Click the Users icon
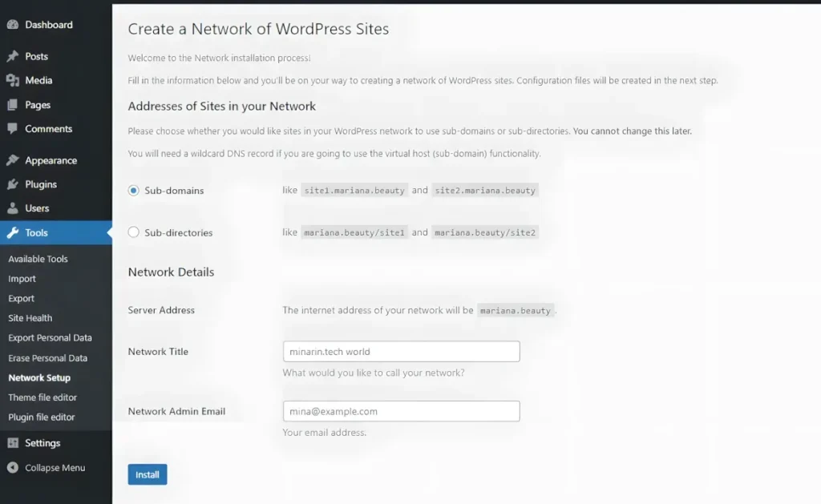Viewport: 821px width, 504px height. 12,208
